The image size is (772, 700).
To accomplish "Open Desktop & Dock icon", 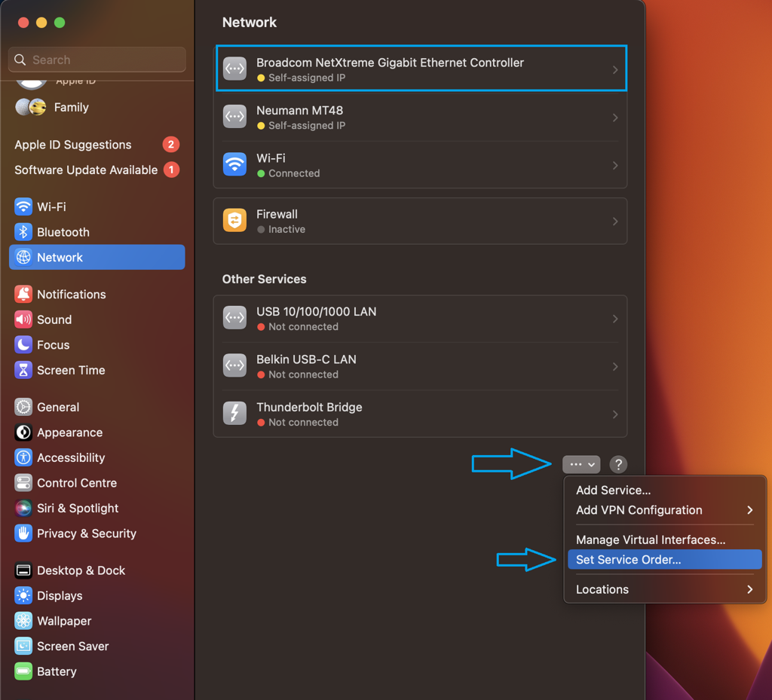I will coord(23,570).
